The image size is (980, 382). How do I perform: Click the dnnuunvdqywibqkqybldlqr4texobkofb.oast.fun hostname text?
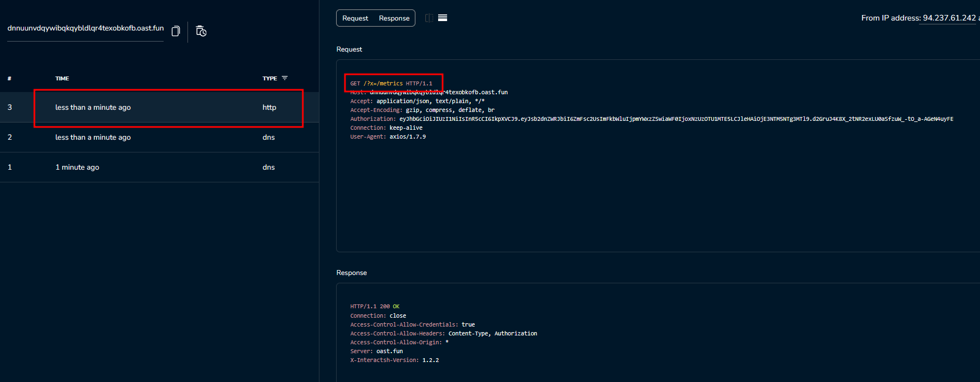[x=85, y=28]
